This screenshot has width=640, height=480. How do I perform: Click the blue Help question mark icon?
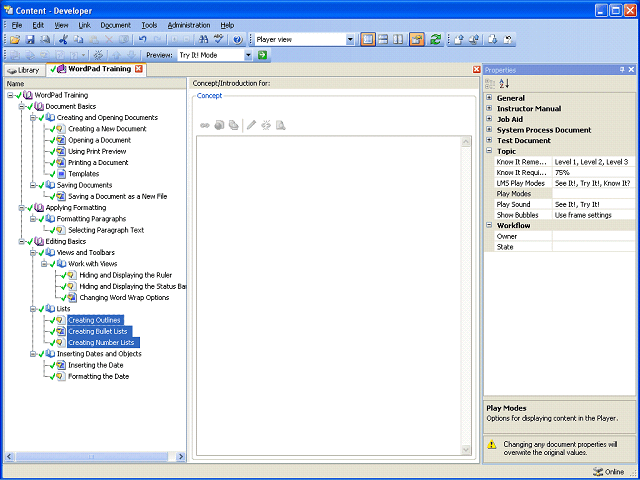click(x=238, y=40)
